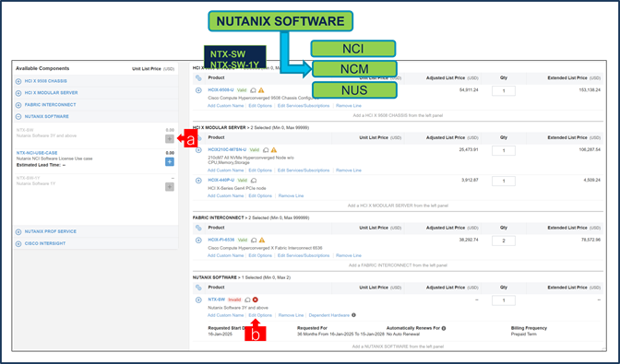Expand the HCIX210C-M7SN-U product row
The width and height of the screenshot is (620, 364).
[x=198, y=150]
